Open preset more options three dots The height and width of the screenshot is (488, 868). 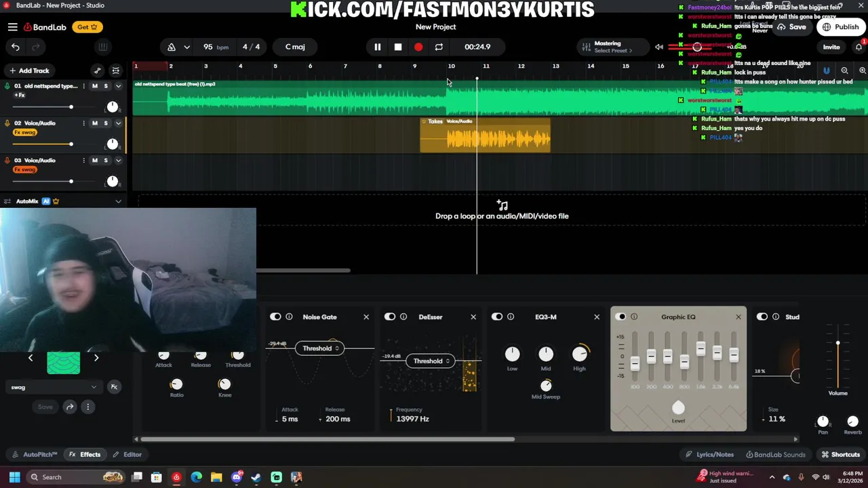point(87,407)
